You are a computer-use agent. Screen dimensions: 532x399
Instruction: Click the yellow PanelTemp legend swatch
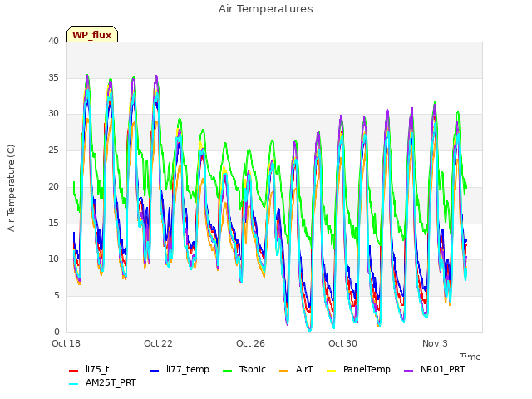coord(331,371)
